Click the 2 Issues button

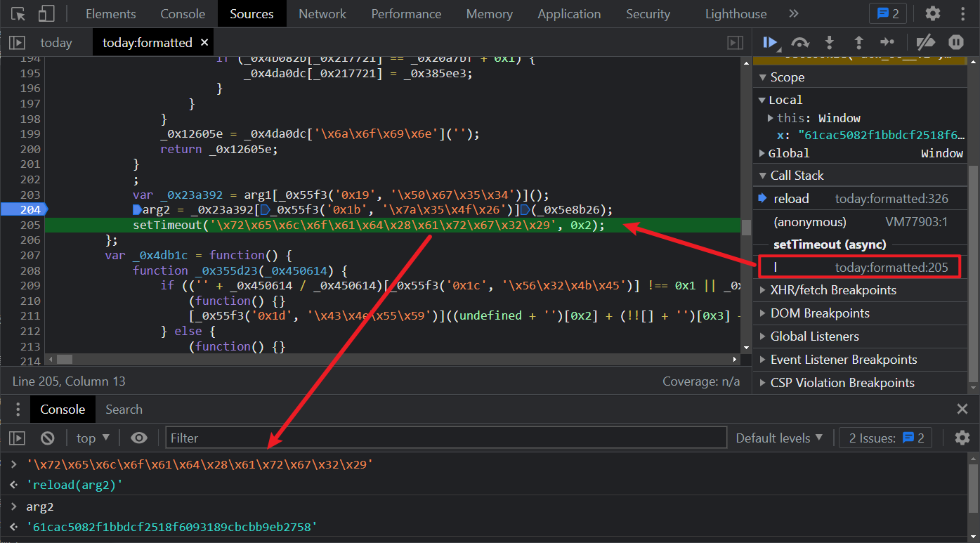[886, 438]
